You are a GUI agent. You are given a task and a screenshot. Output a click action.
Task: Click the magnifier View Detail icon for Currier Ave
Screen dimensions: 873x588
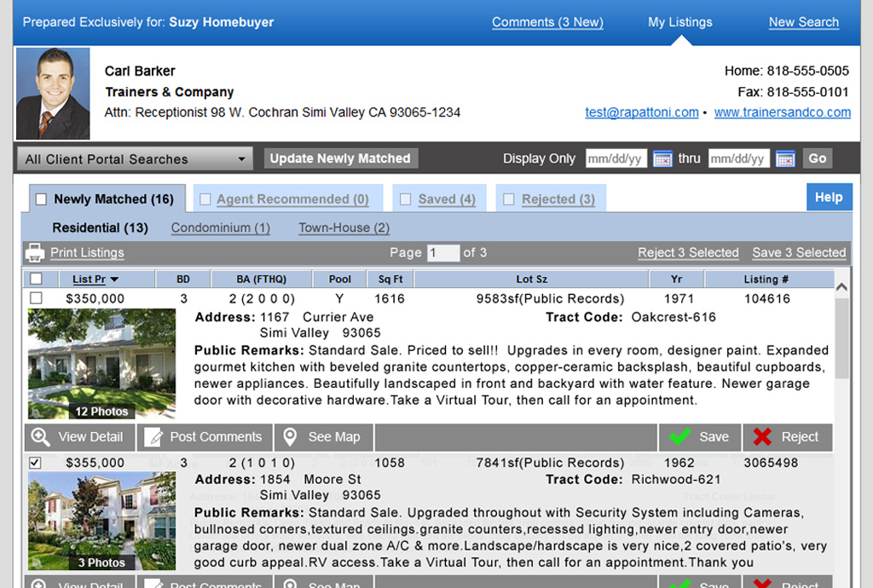pyautogui.click(x=40, y=437)
